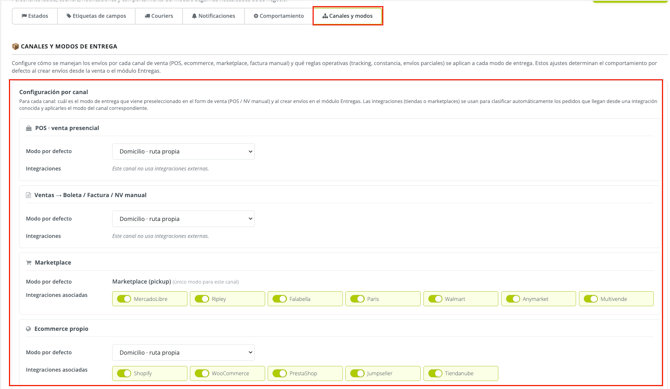Click the document icon next to Ventas
670x389 pixels.
(28, 195)
